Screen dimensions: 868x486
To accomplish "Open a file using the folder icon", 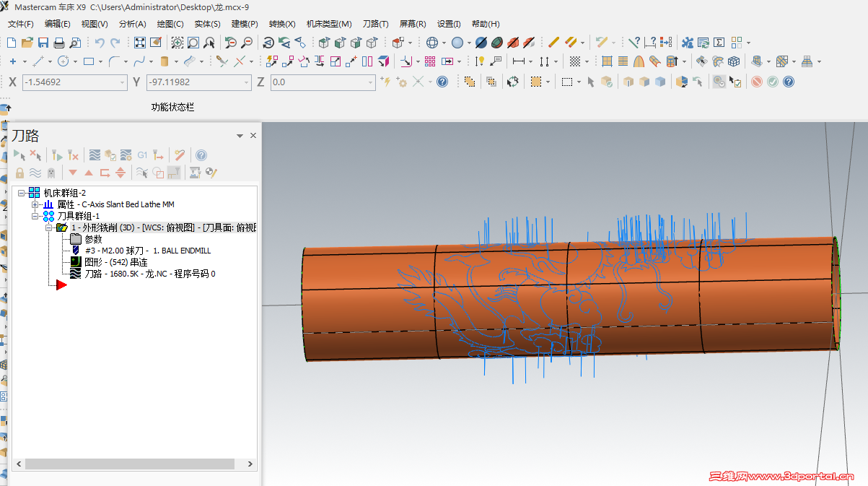I will (28, 43).
